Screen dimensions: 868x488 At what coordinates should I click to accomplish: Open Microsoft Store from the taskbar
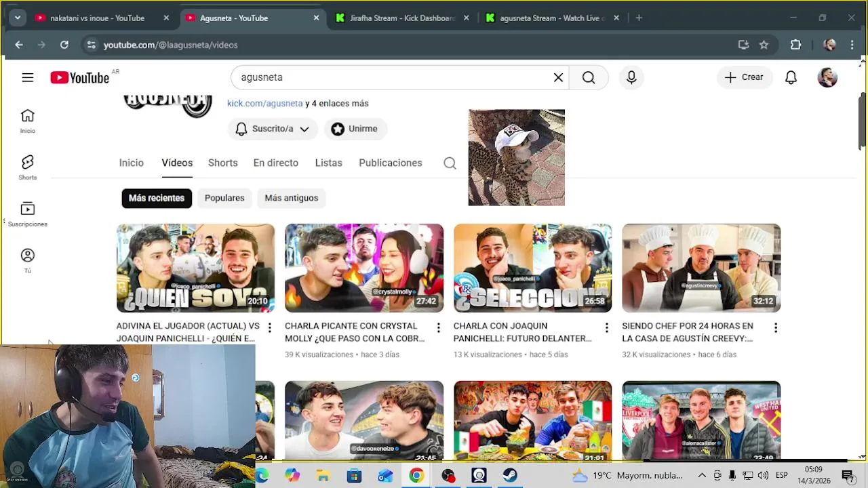tap(354, 476)
